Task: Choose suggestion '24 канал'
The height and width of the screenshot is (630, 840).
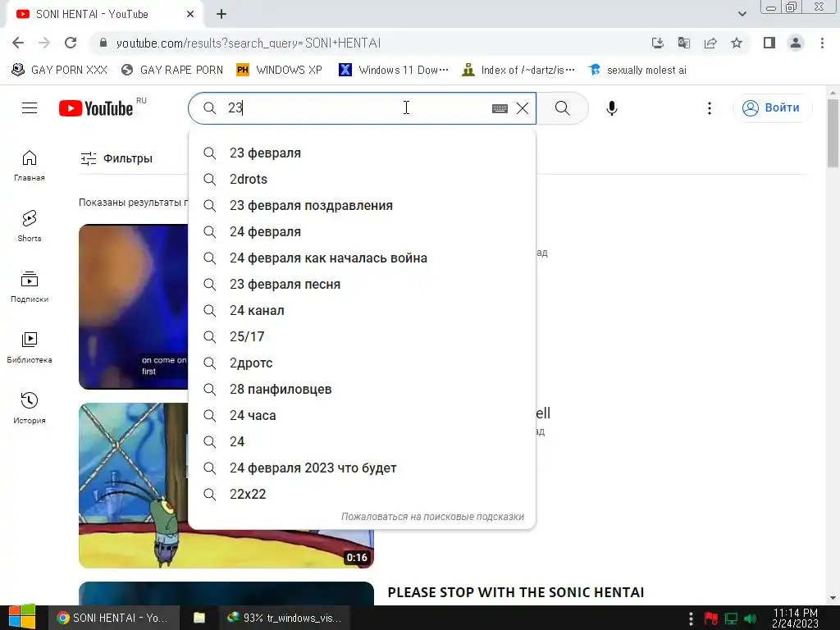Action: (362, 311)
